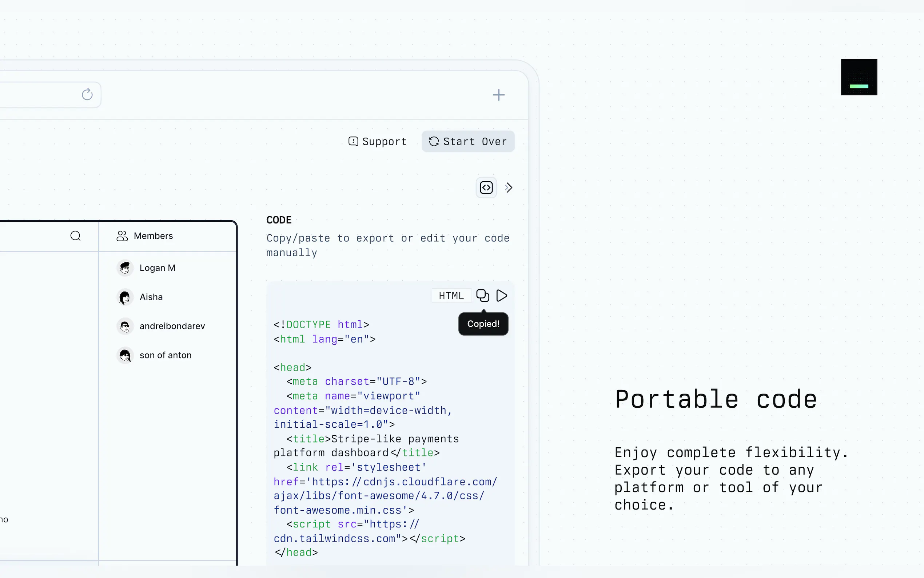
Task: Copy the code with copy icon
Action: [482, 296]
